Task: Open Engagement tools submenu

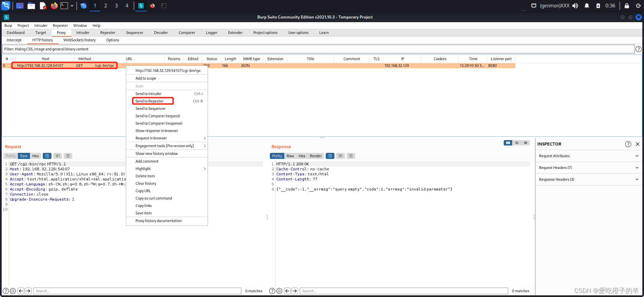Action: pyautogui.click(x=167, y=146)
